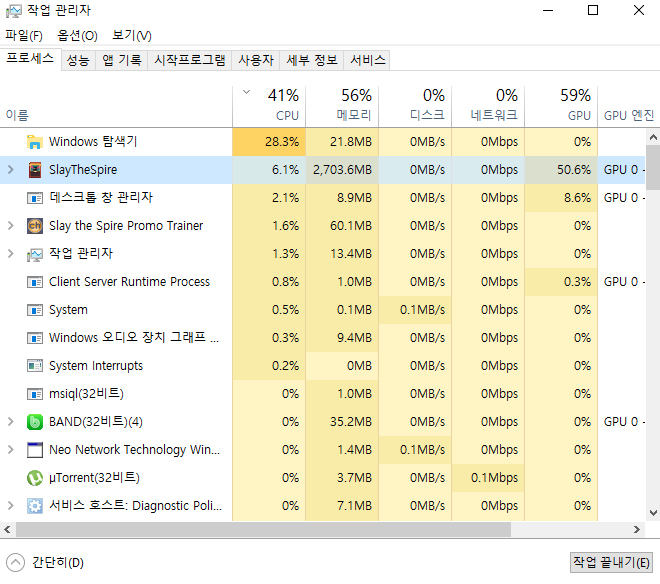The image size is (660, 584).
Task: Click the vertical scrollbar up arrow
Action: pyautogui.click(x=653, y=137)
